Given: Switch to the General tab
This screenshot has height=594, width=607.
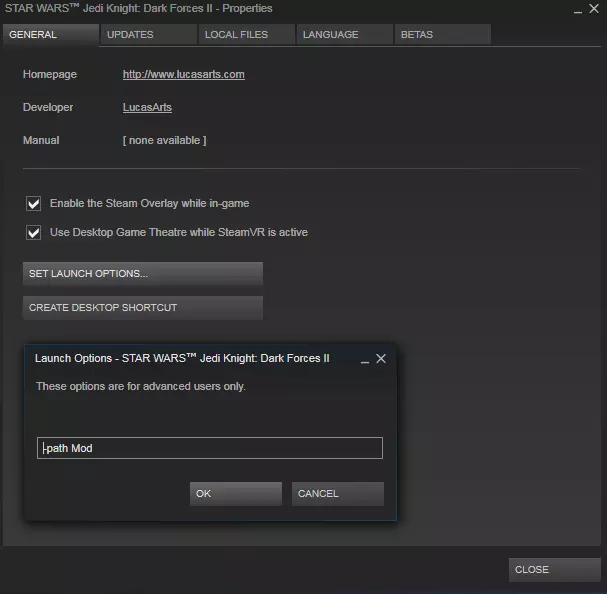Looking at the screenshot, I should (x=51, y=35).
